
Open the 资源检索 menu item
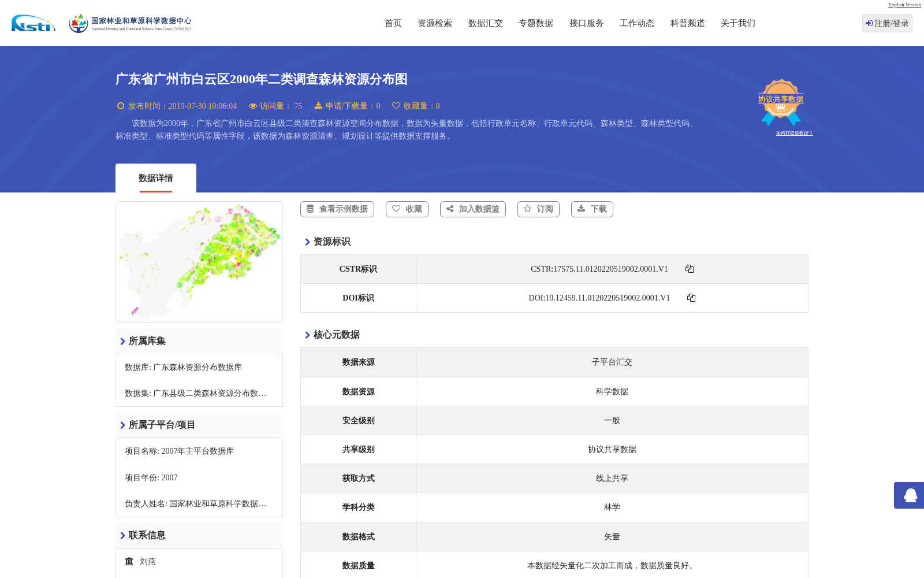[x=435, y=23]
